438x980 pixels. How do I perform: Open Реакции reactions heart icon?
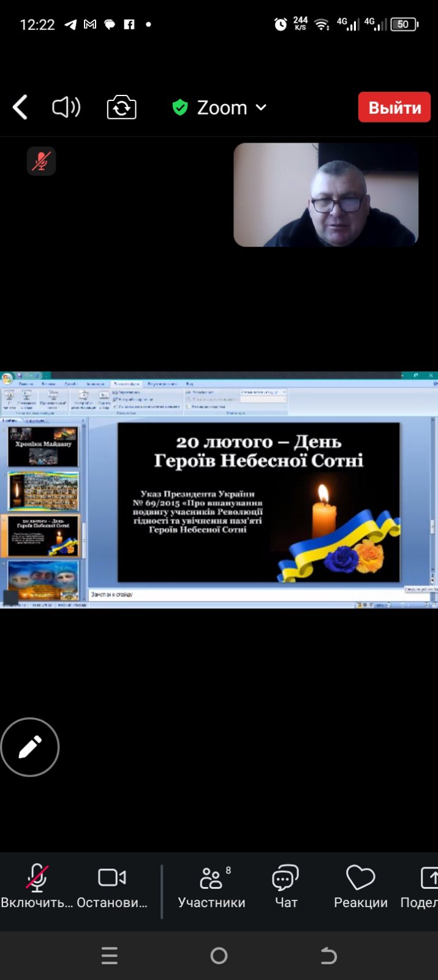click(360, 886)
